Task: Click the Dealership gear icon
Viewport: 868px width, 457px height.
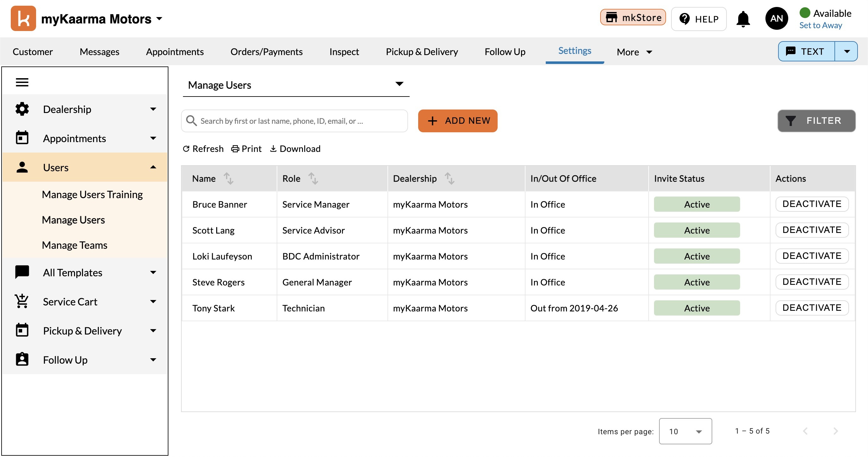Action: click(x=22, y=109)
